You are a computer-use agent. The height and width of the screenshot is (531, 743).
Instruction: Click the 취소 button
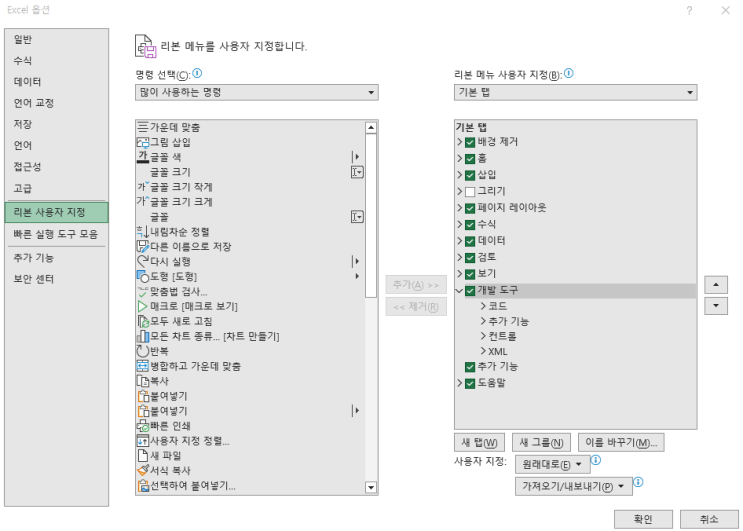pos(709,519)
